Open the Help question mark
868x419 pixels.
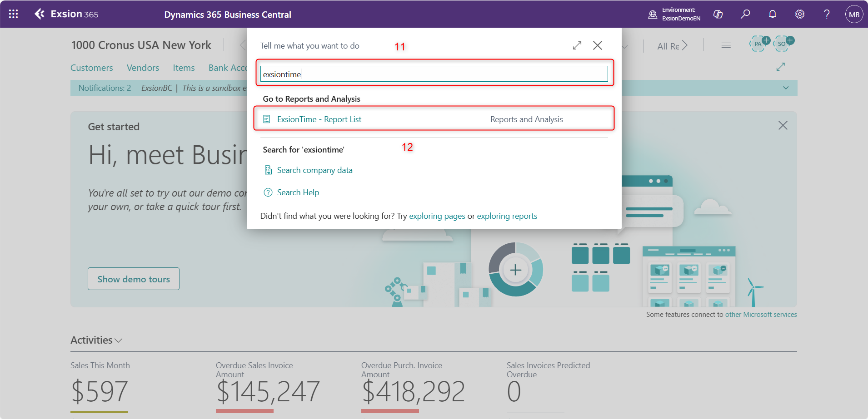point(827,14)
